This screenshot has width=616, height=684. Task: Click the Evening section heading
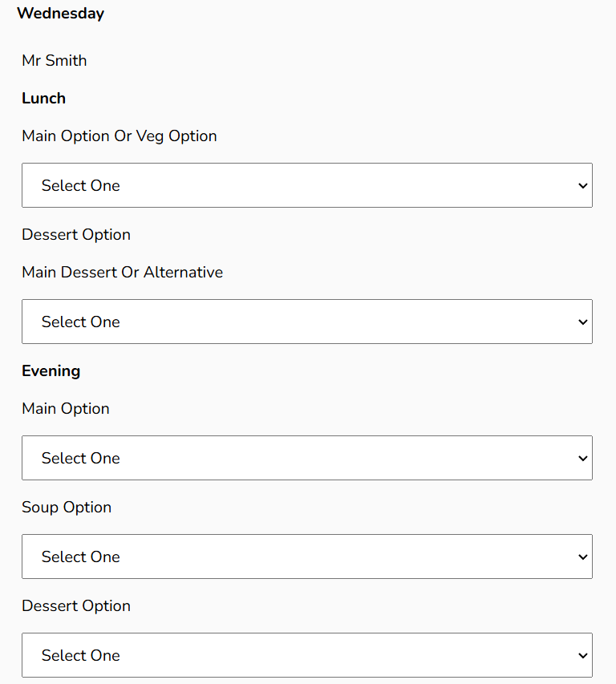(51, 370)
